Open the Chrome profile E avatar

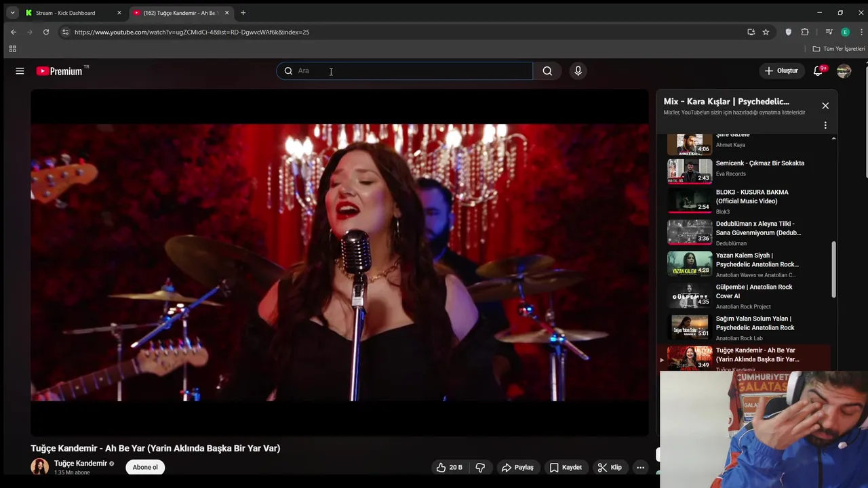coord(845,32)
